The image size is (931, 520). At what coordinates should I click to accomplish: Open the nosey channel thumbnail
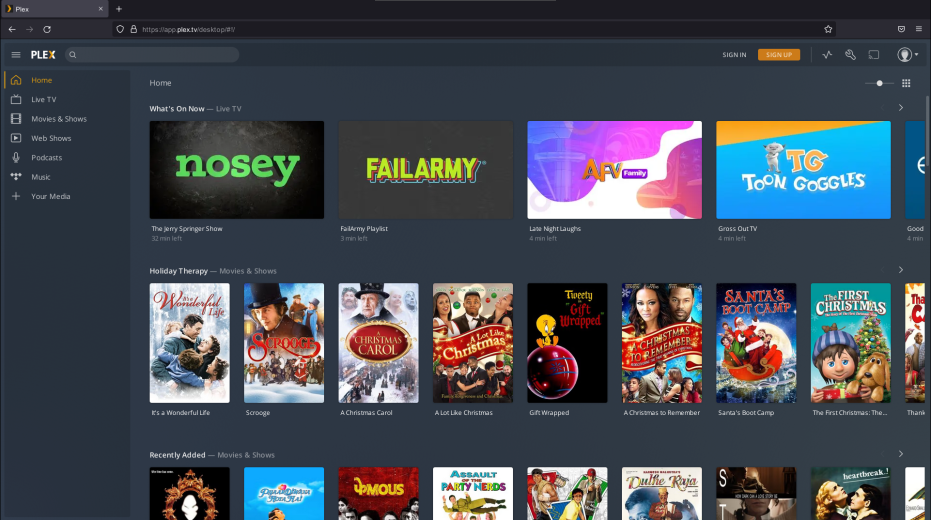click(237, 170)
